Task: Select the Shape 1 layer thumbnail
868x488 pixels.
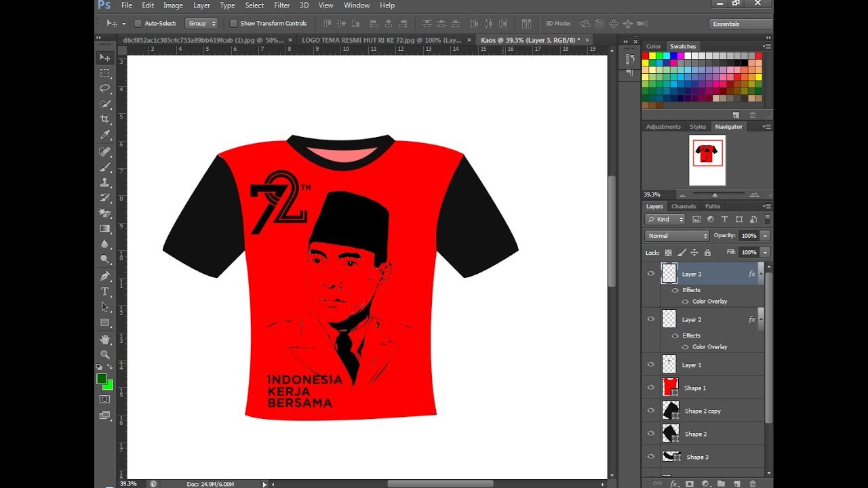Action: [670, 388]
